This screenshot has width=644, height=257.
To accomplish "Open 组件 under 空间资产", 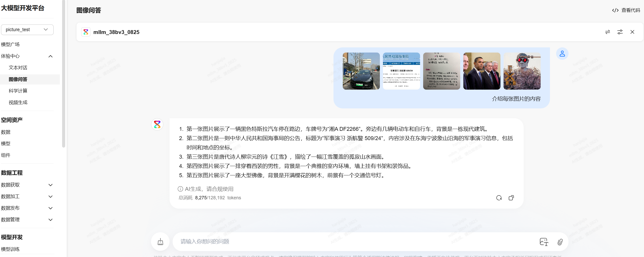I will [6, 155].
